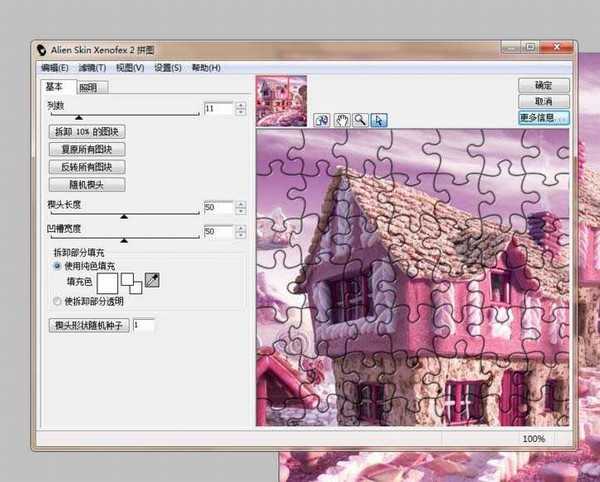Click the 榫头长度 value spinner arrows
Screen dimensions: 600x482
[x=240, y=208]
